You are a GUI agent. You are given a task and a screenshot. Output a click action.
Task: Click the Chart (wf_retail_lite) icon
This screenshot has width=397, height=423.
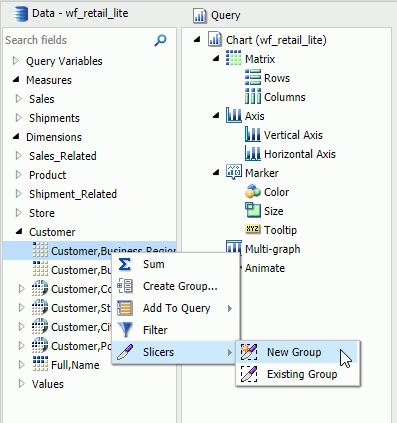(215, 40)
